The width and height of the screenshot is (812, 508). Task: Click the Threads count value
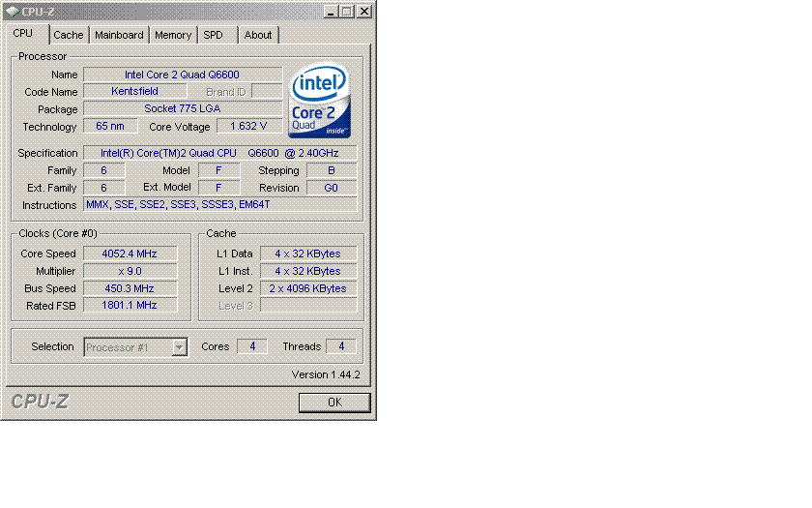click(341, 346)
